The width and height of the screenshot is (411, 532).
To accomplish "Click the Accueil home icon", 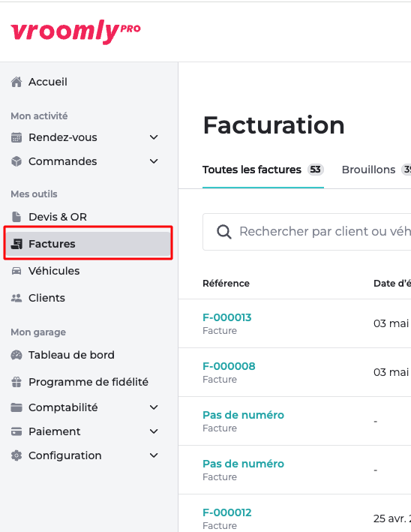I will 16,82.
